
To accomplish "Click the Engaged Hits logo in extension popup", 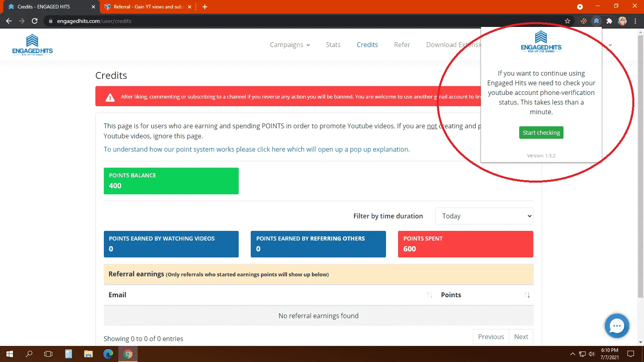I will (541, 41).
